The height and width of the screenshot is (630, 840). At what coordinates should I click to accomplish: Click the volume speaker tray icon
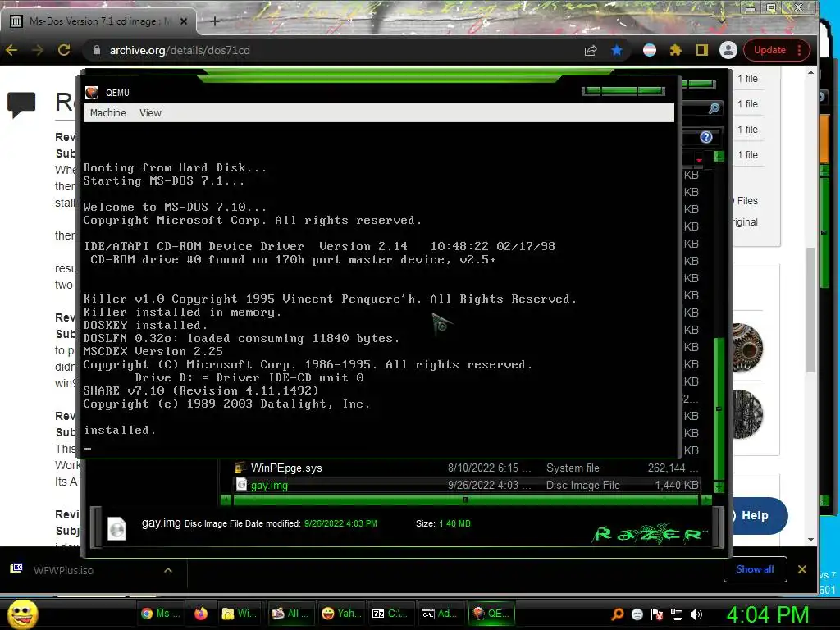pyautogui.click(x=696, y=614)
